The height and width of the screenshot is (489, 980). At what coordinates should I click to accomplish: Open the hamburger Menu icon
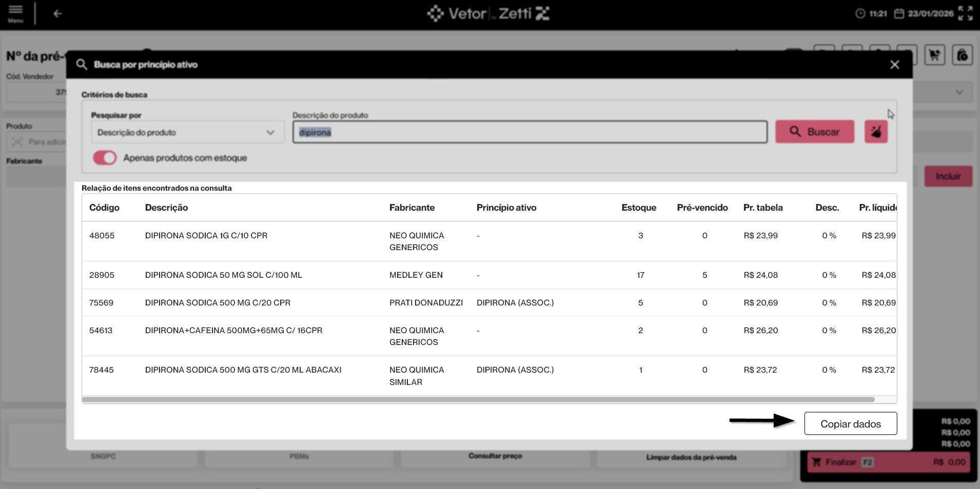15,13
